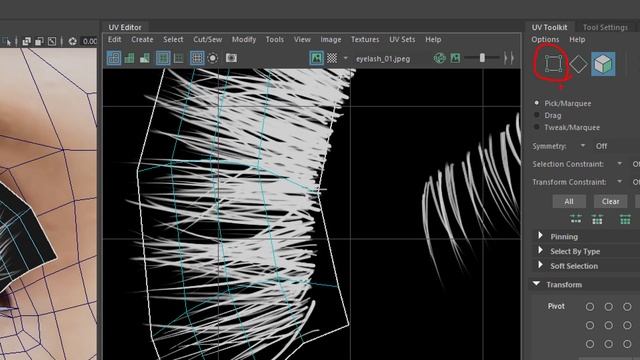This screenshot has width=640, height=360.
Task: Set pivot to the middle-right circle
Action: coord(627,325)
